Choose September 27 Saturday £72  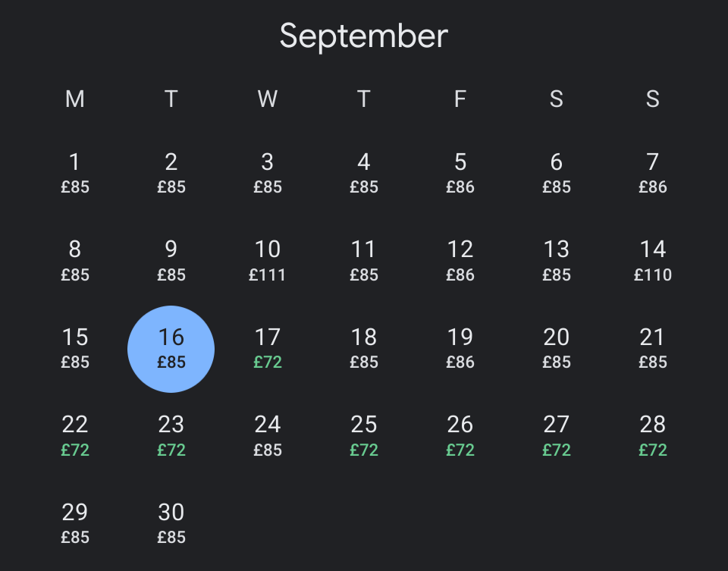(x=556, y=436)
